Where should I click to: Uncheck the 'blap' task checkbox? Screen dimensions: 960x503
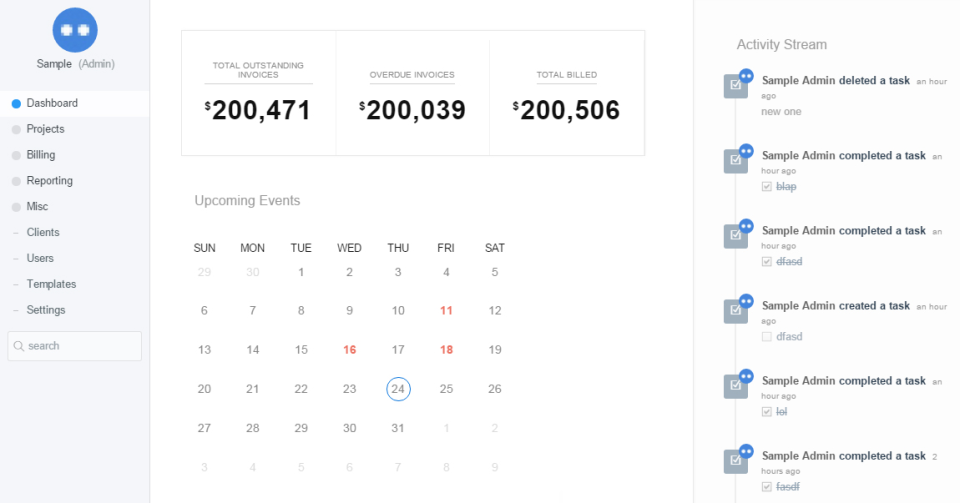(767, 187)
